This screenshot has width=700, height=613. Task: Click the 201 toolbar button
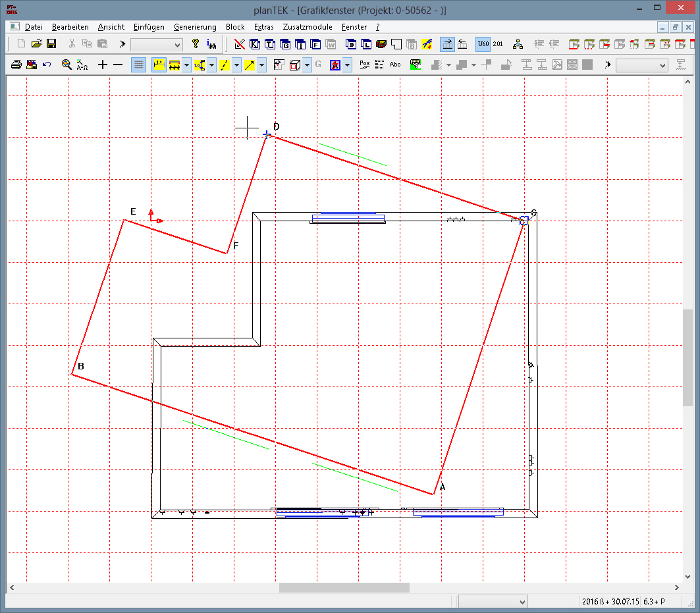[498, 44]
